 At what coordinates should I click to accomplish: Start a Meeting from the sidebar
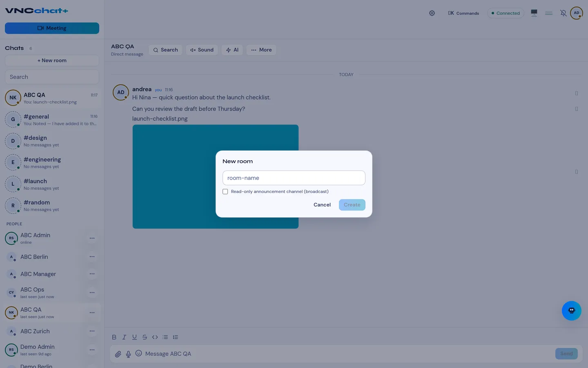(52, 28)
